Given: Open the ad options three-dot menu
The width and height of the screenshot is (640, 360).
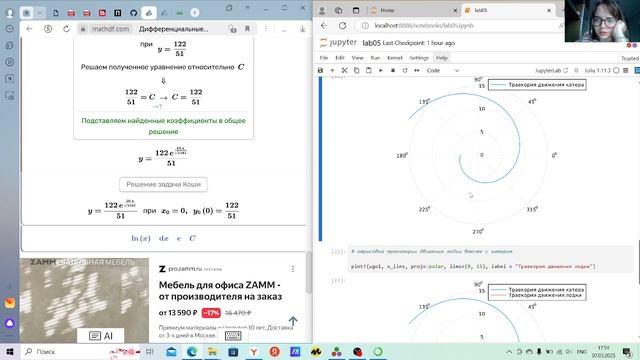Looking at the screenshot, I should pos(293,269).
